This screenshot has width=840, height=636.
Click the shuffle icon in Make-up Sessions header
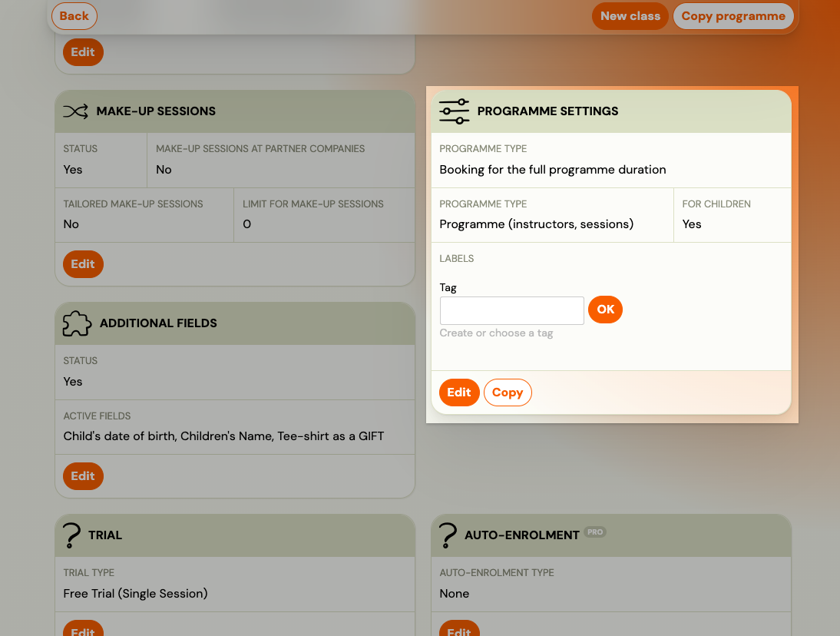(x=75, y=111)
